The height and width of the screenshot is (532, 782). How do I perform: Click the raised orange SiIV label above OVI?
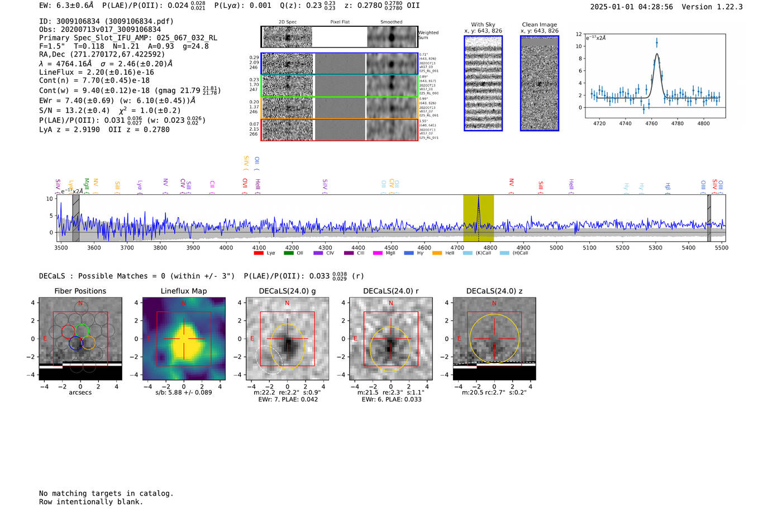[246, 163]
